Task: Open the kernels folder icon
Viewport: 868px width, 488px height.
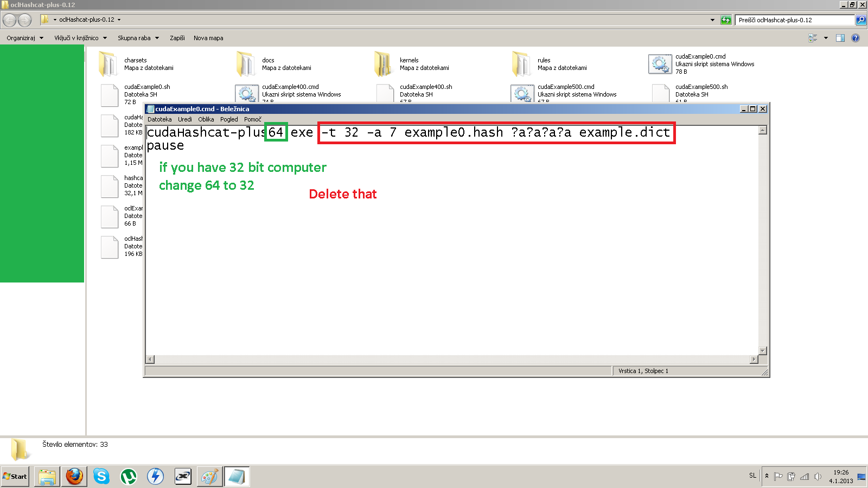Action: (x=384, y=64)
